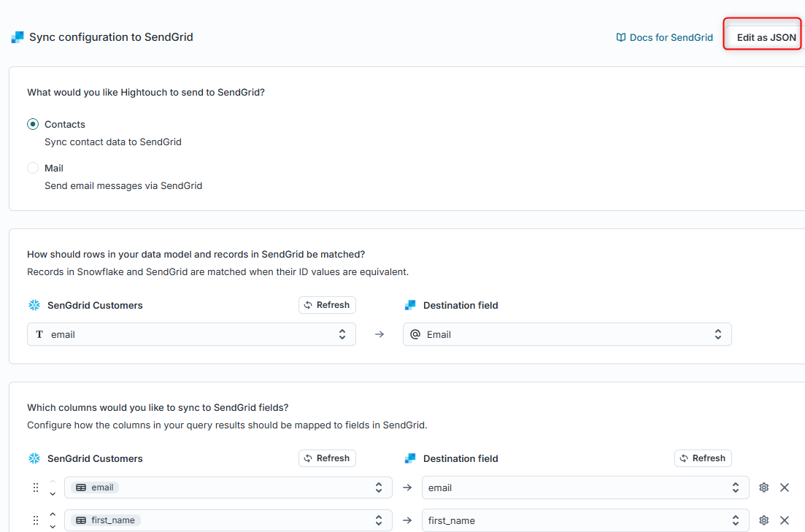Remove the email mapping row
805x532 pixels.
tap(785, 487)
